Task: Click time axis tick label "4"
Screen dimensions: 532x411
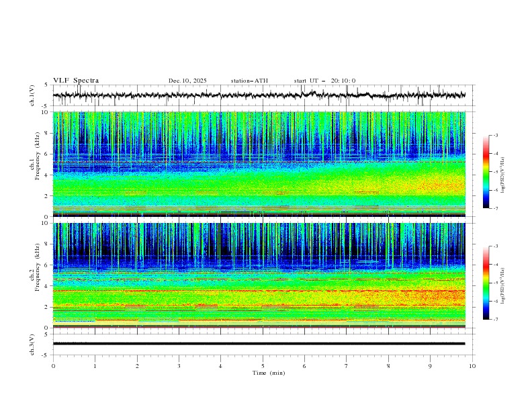Action: point(220,366)
